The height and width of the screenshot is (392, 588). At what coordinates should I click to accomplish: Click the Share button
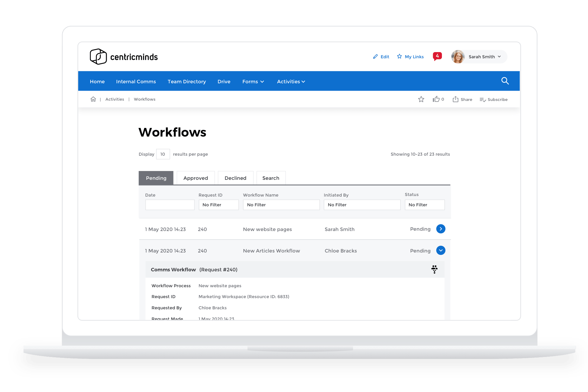click(462, 99)
